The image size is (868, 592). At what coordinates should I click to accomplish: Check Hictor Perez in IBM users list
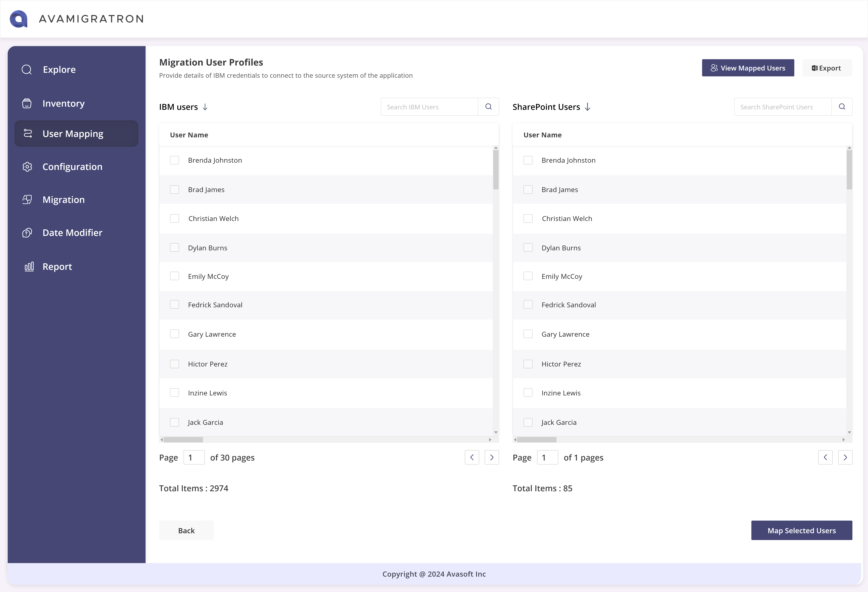pos(174,364)
